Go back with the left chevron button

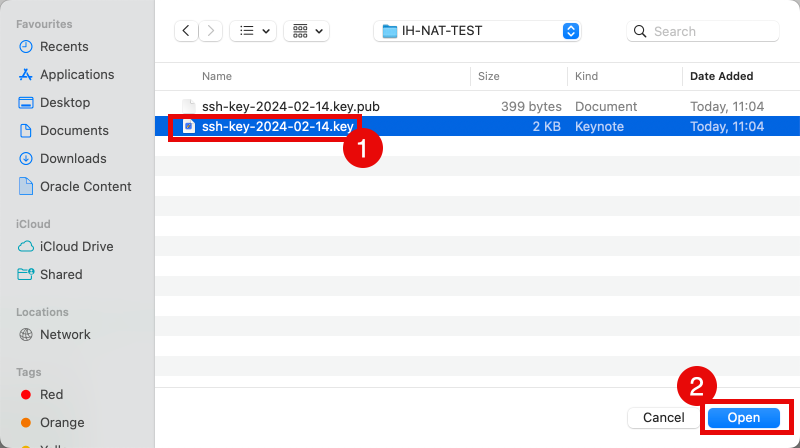pyautogui.click(x=186, y=31)
